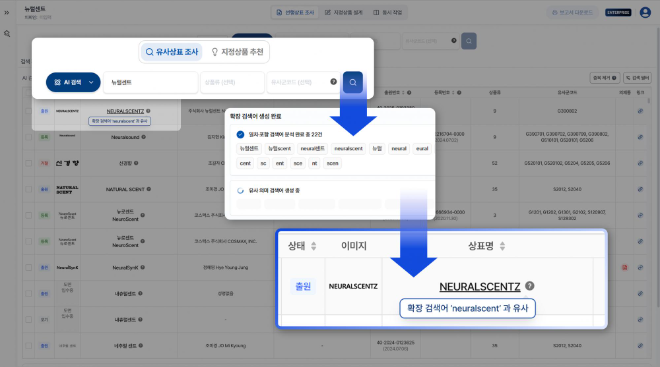660x367 pixels.
Task: Tick the checkbox for NATURAL SCENT row
Action: tap(28, 189)
